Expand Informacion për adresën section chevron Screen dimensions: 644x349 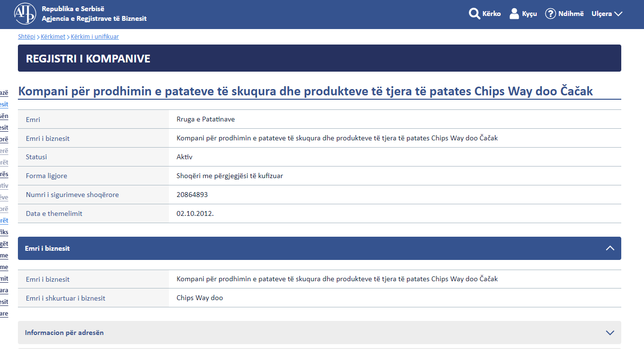coord(610,333)
